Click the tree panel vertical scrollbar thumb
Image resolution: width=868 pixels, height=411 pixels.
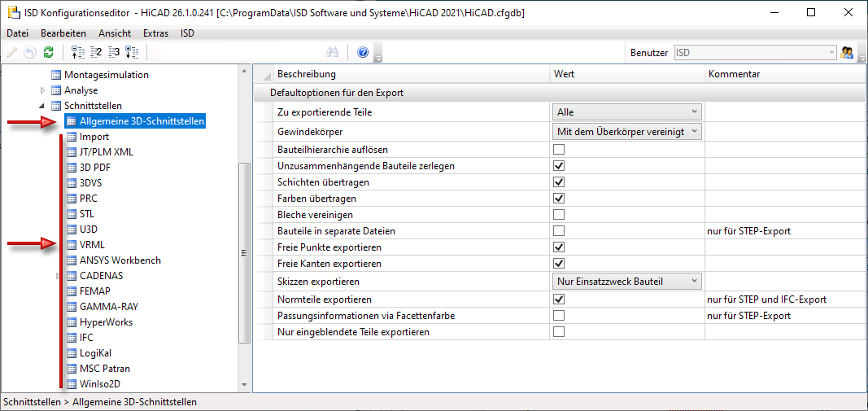(x=243, y=252)
